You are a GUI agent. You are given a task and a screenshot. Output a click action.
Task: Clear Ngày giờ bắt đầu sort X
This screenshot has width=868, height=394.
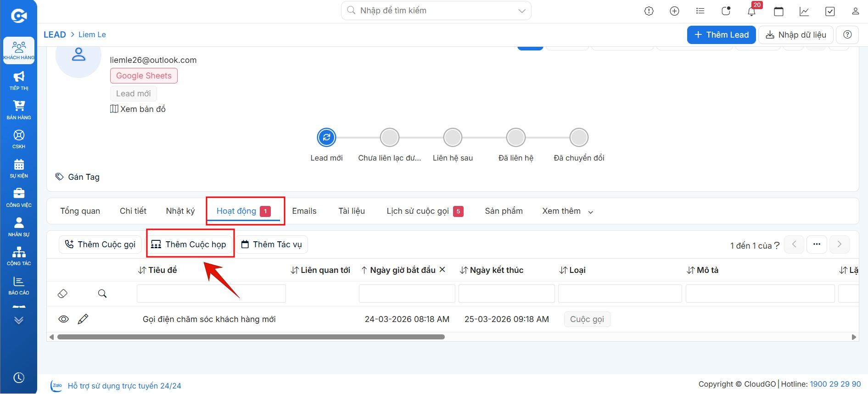pos(442,270)
